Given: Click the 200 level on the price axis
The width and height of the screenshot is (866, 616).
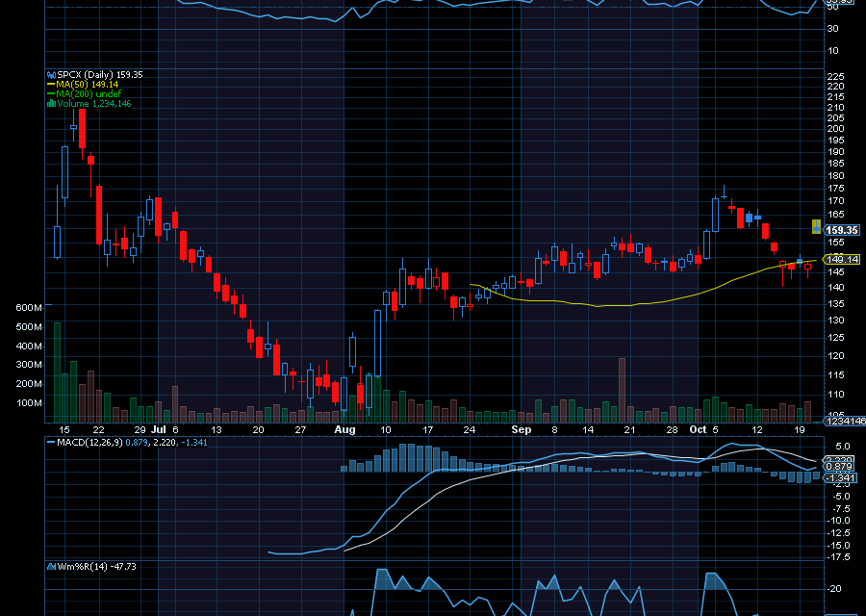Looking at the screenshot, I should tap(836, 129).
